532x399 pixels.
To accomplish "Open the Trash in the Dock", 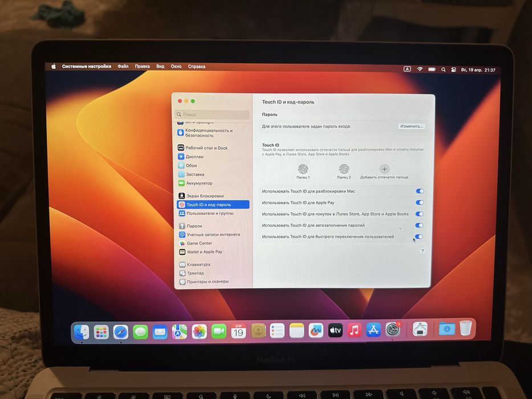I will 465,328.
